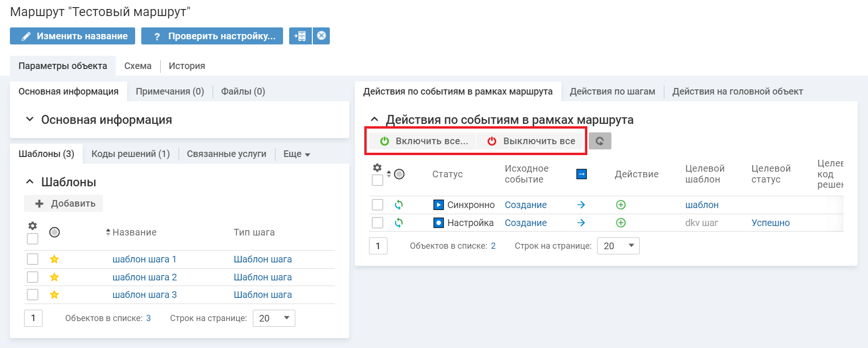Open the Действия по шагам tab
868x348 pixels.
[612, 91]
